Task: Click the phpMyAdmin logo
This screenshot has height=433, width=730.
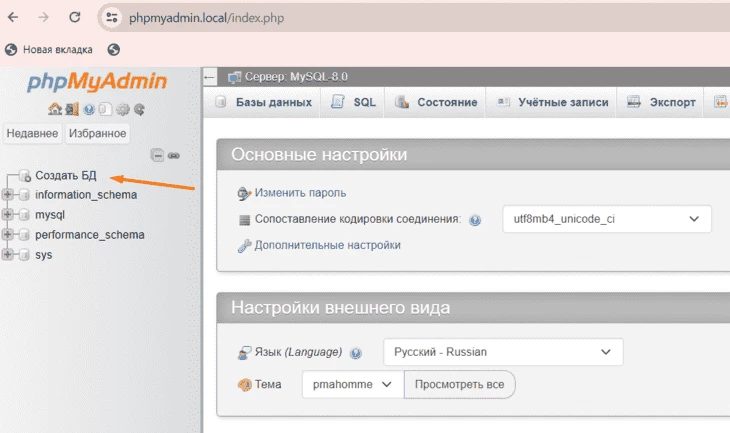Action: [97, 81]
